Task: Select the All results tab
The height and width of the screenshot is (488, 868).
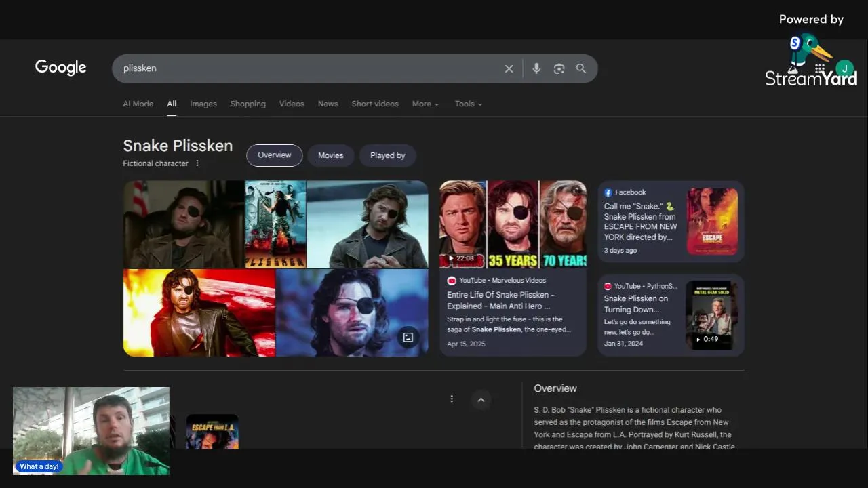Action: (172, 104)
